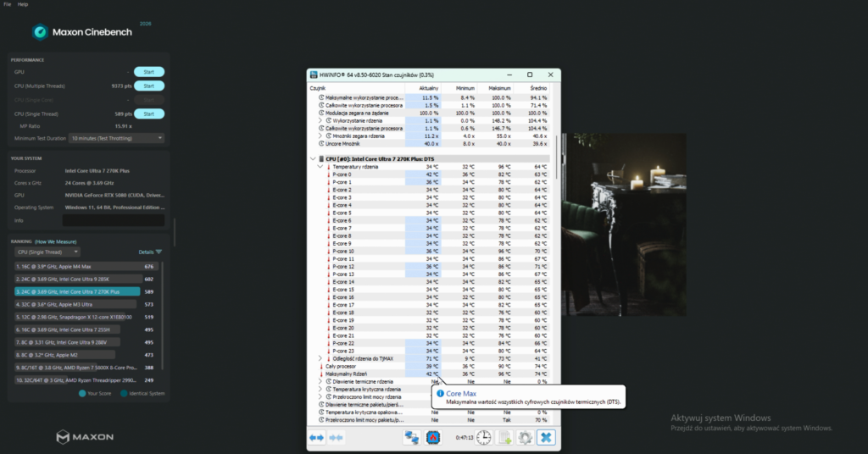Screen dimensions: 868x454
Task: Reset min/max values with the clock icon
Action: [x=483, y=437]
